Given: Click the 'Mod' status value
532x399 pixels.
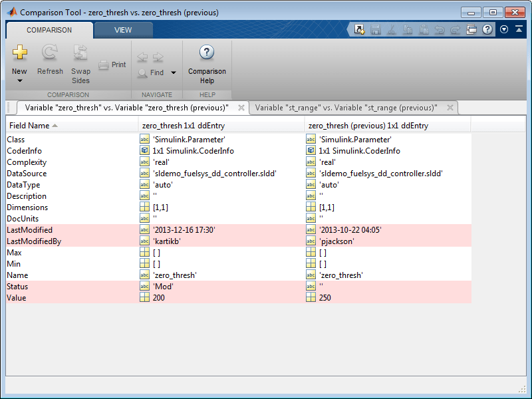Looking at the screenshot, I should 163,287.
